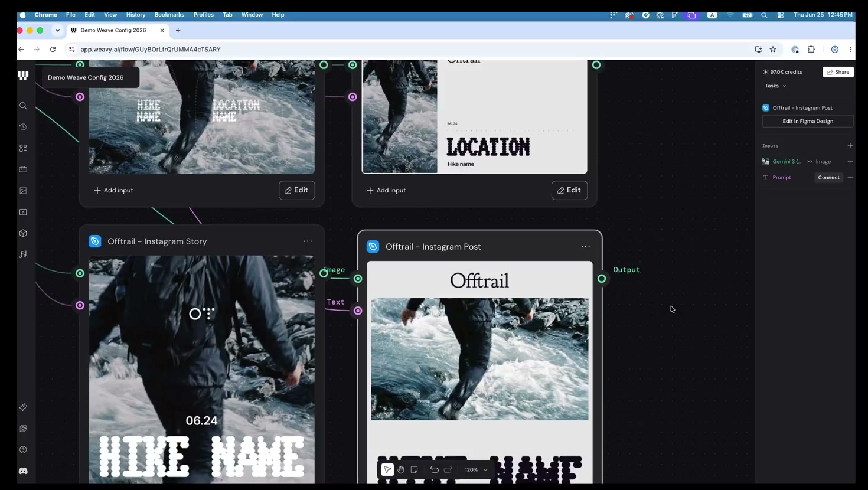Click the Demo Weave Config 2026 project title

pos(86,77)
